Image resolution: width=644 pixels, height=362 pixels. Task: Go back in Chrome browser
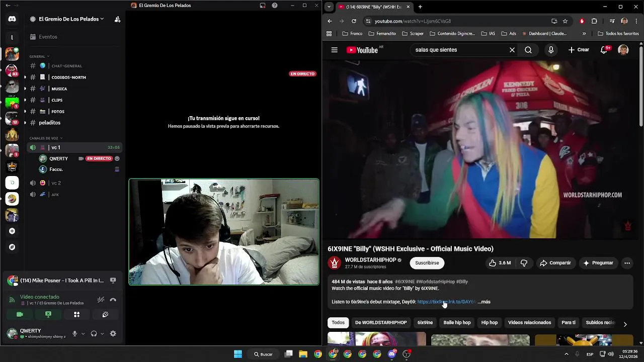point(330,21)
